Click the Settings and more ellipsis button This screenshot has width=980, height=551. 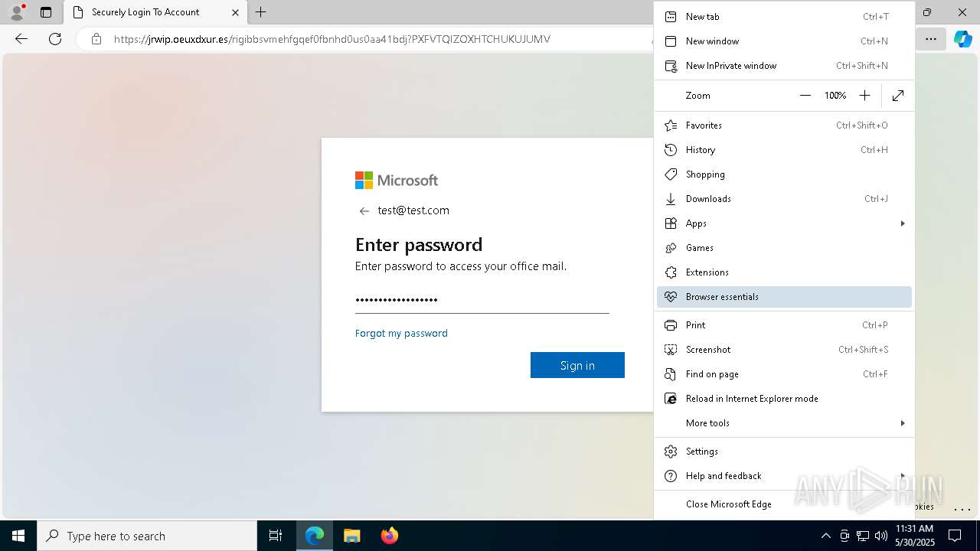click(x=931, y=39)
